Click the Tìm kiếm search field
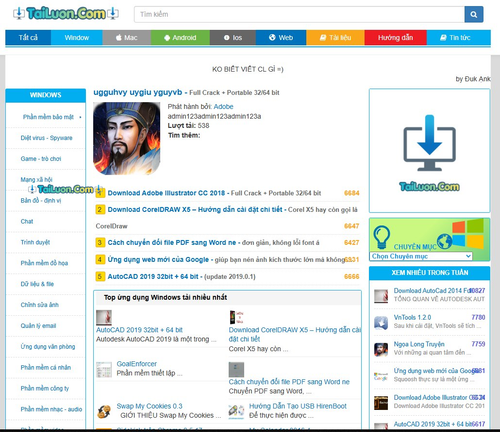Screen dimensions: 500x432 click(299, 14)
